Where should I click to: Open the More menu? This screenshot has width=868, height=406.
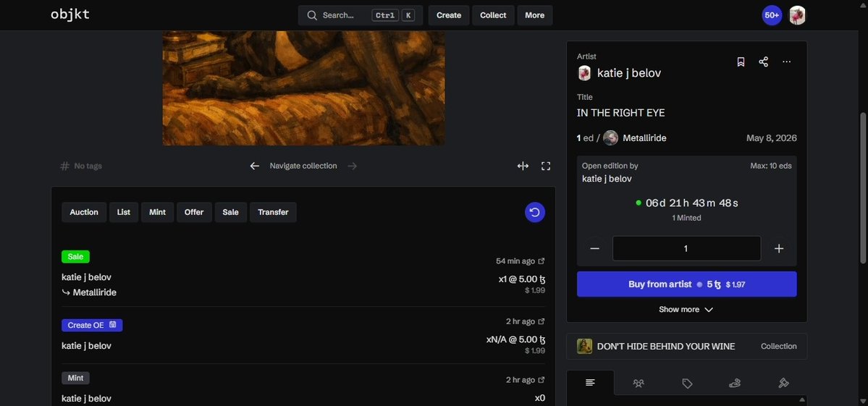[534, 15]
